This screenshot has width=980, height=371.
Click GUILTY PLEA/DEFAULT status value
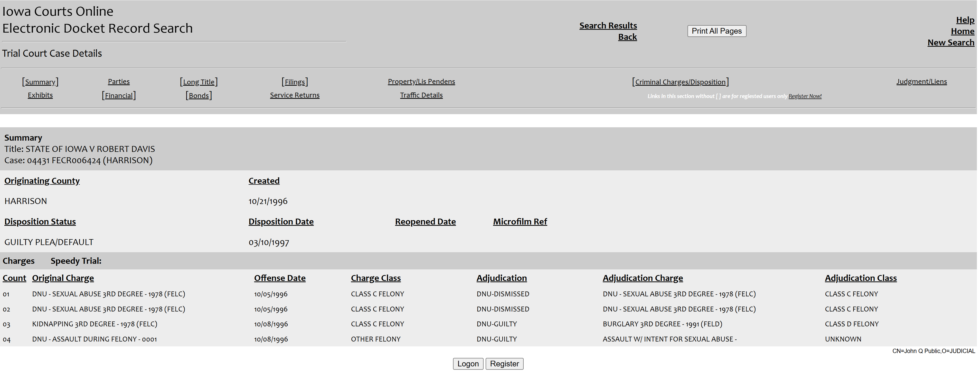[49, 242]
